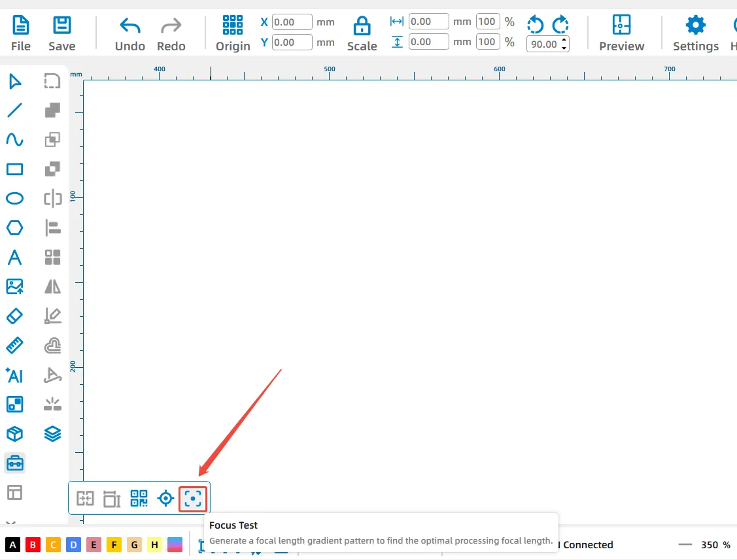Viewport: 737px width, 560px height.
Task: Click the Focus Test tool icon
Action: click(x=193, y=499)
